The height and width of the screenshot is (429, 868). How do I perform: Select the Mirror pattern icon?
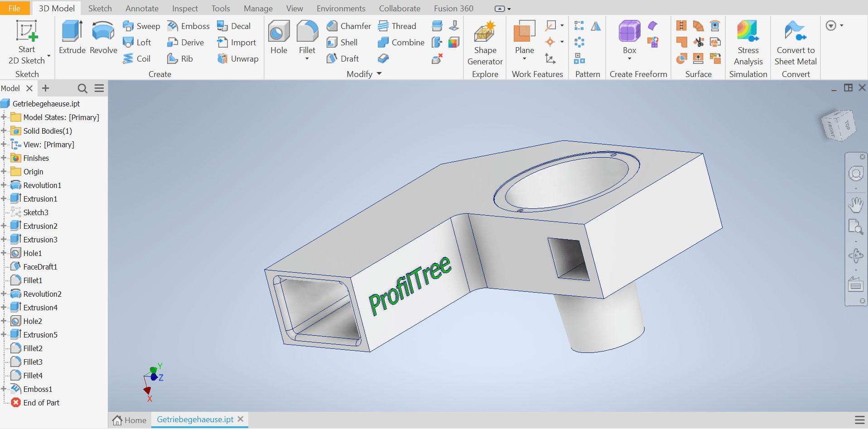[x=596, y=26]
